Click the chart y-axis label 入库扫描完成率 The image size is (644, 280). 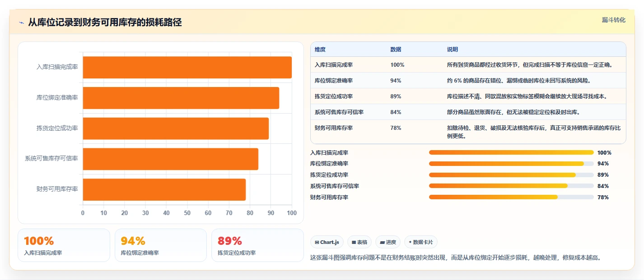click(57, 67)
